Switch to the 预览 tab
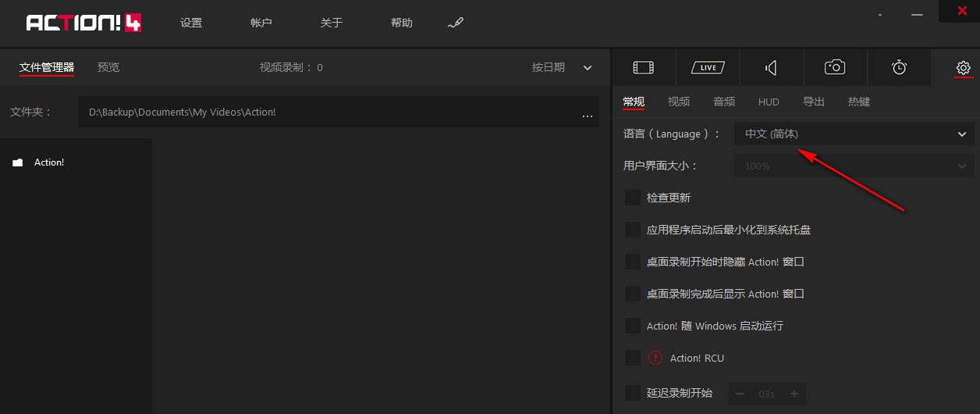 click(108, 67)
